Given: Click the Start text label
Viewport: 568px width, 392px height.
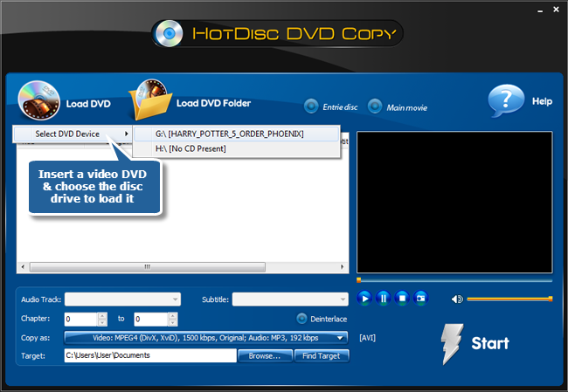Looking at the screenshot, I should [x=490, y=343].
